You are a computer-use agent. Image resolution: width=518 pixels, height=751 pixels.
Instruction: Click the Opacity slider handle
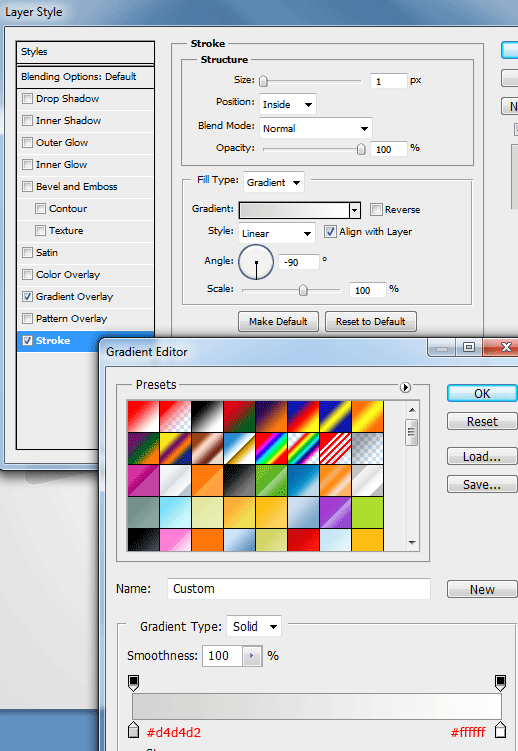(x=361, y=149)
